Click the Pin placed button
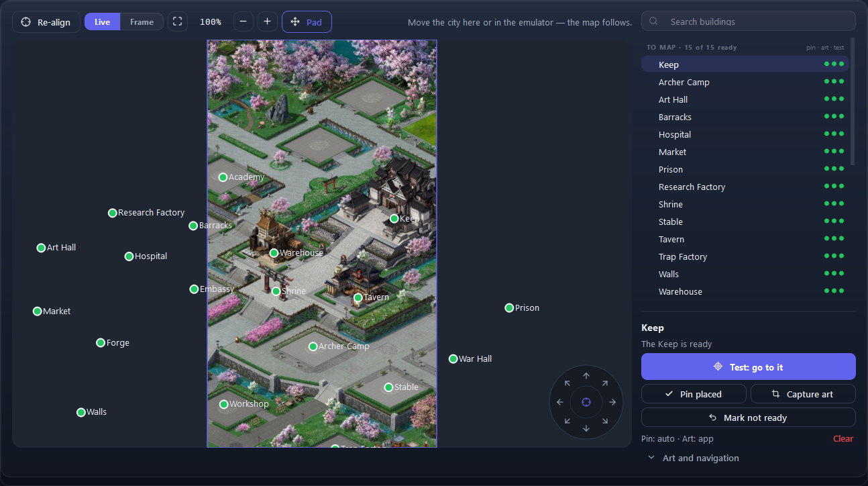 pyautogui.click(x=694, y=394)
